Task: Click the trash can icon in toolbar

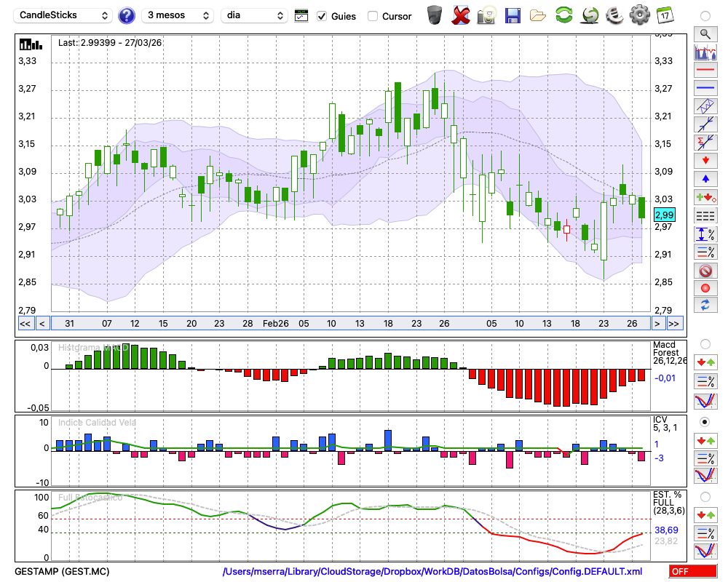Action: point(435,15)
